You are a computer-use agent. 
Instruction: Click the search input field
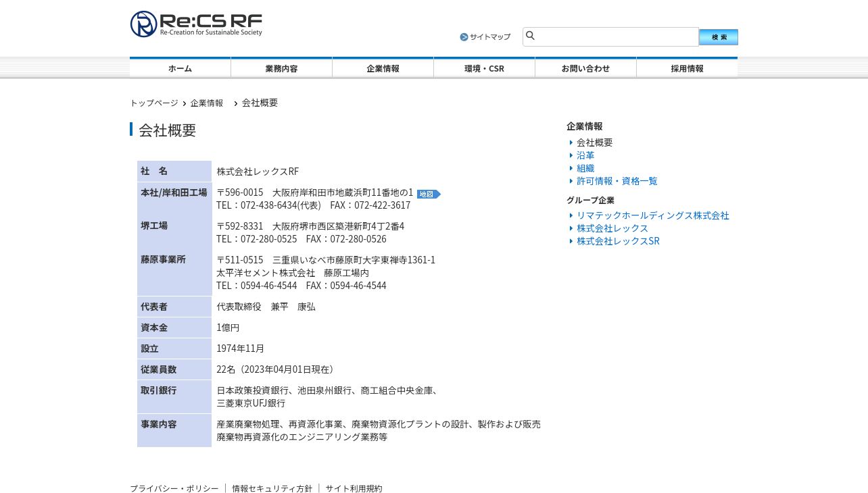pos(610,36)
